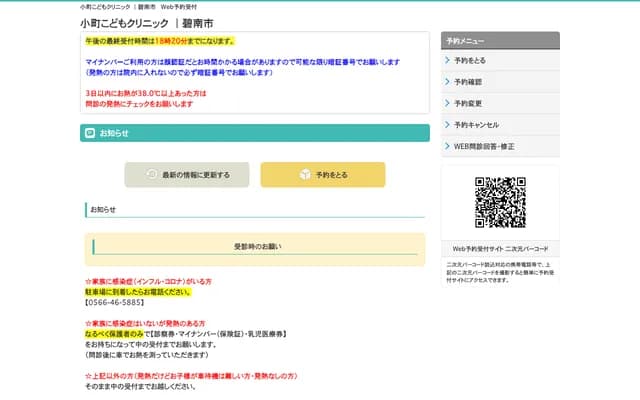Click the refresh icon on 最新の情報に更新する
This screenshot has height=400, width=640.
point(151,175)
